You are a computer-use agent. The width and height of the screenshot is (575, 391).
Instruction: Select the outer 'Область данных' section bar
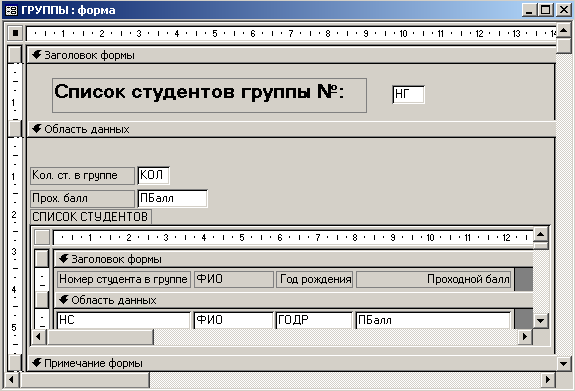[x=292, y=129]
